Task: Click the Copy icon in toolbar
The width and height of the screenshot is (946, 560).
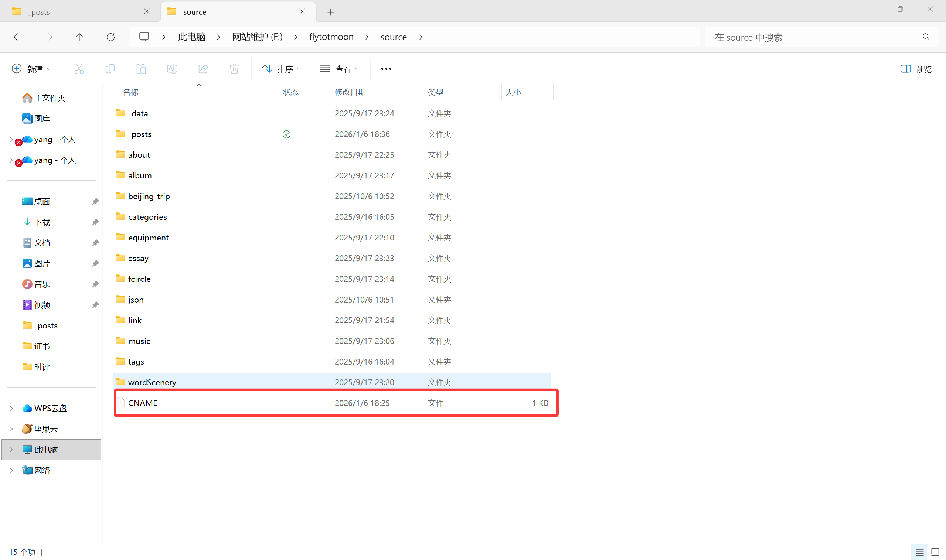Action: (x=110, y=69)
